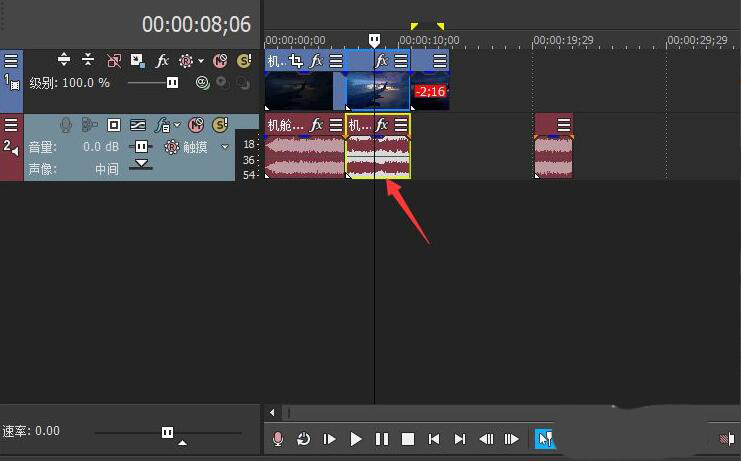Click the Record microphone button
This screenshot has width=741, height=461.
[x=278, y=439]
